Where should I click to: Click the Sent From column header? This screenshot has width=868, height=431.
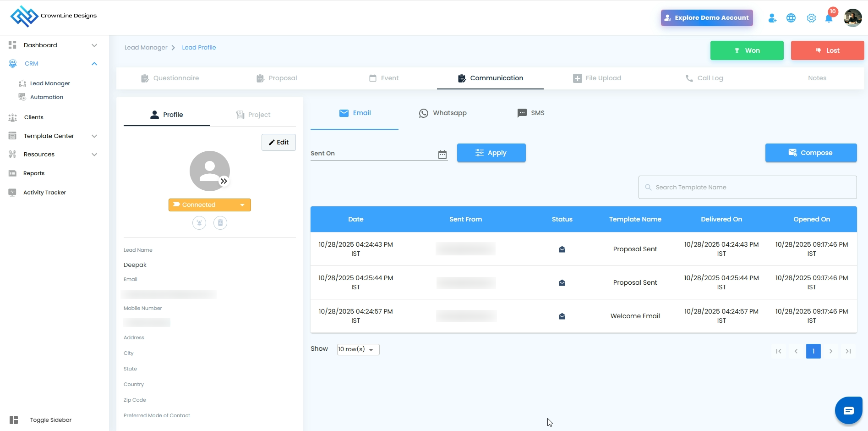pos(466,220)
